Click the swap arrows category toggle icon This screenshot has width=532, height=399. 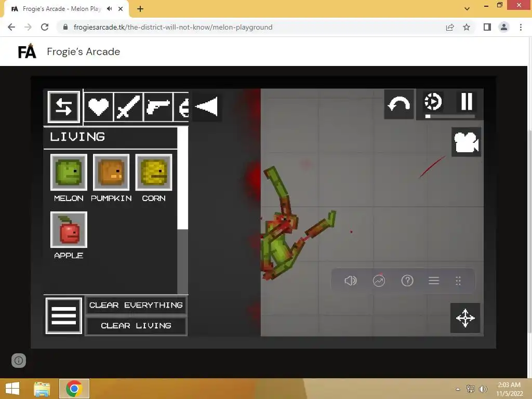64,107
